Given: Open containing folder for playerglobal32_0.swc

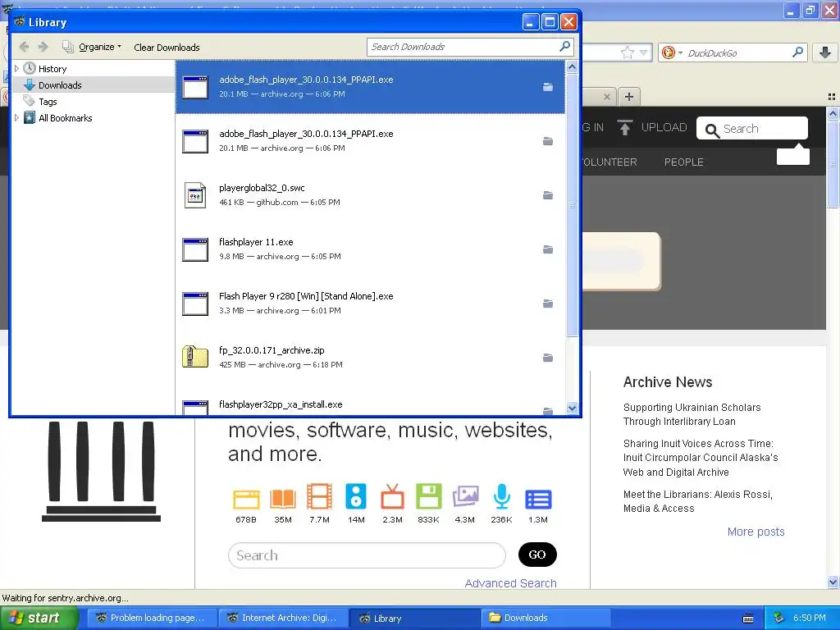Looking at the screenshot, I should pyautogui.click(x=547, y=195).
